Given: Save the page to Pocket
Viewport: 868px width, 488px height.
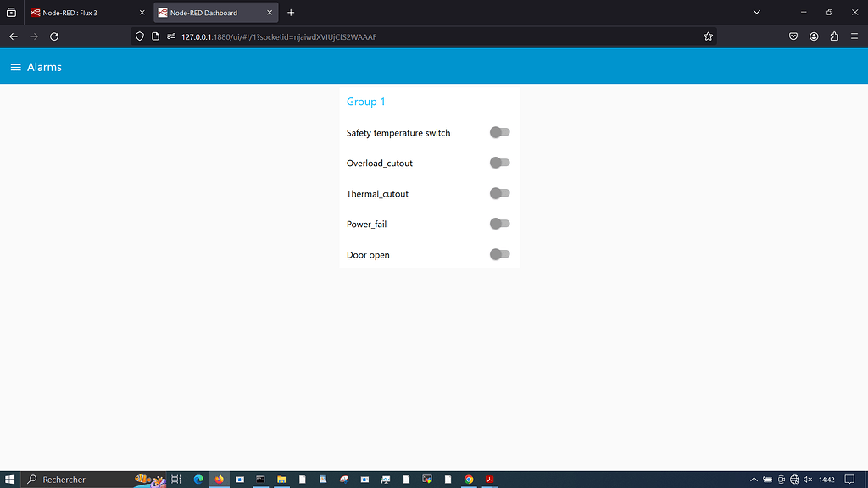Looking at the screenshot, I should click(x=793, y=36).
